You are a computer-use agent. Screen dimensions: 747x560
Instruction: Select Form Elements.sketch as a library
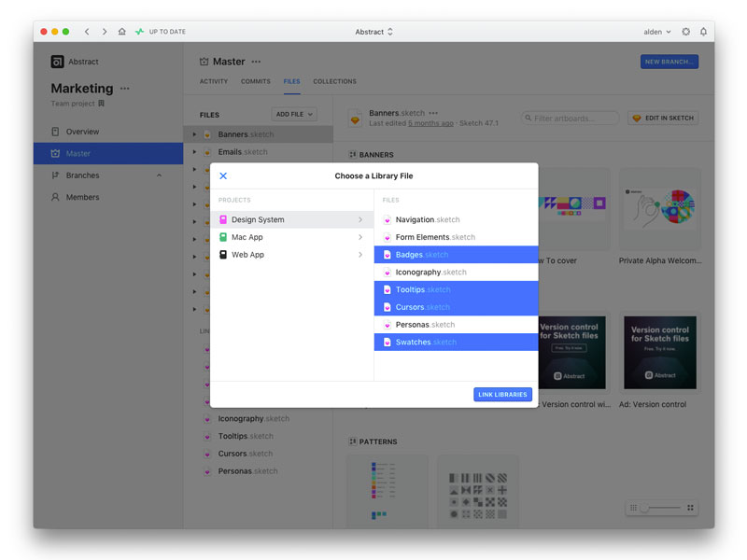tap(456, 237)
